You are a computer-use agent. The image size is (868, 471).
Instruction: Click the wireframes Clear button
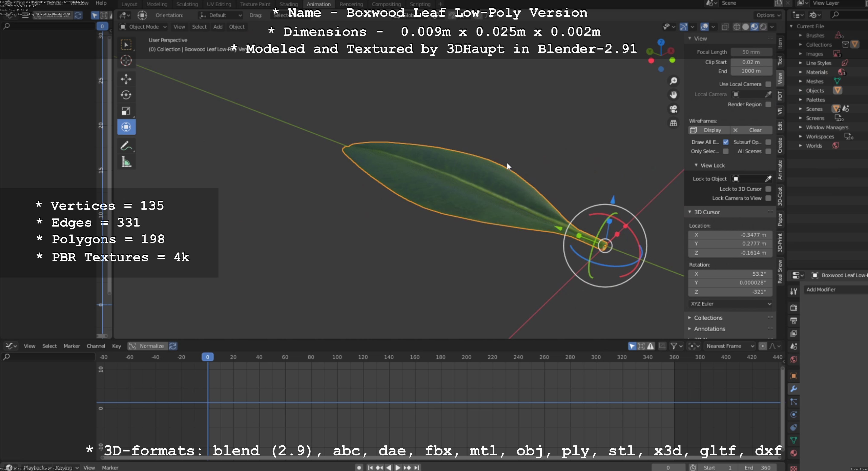(x=751, y=130)
